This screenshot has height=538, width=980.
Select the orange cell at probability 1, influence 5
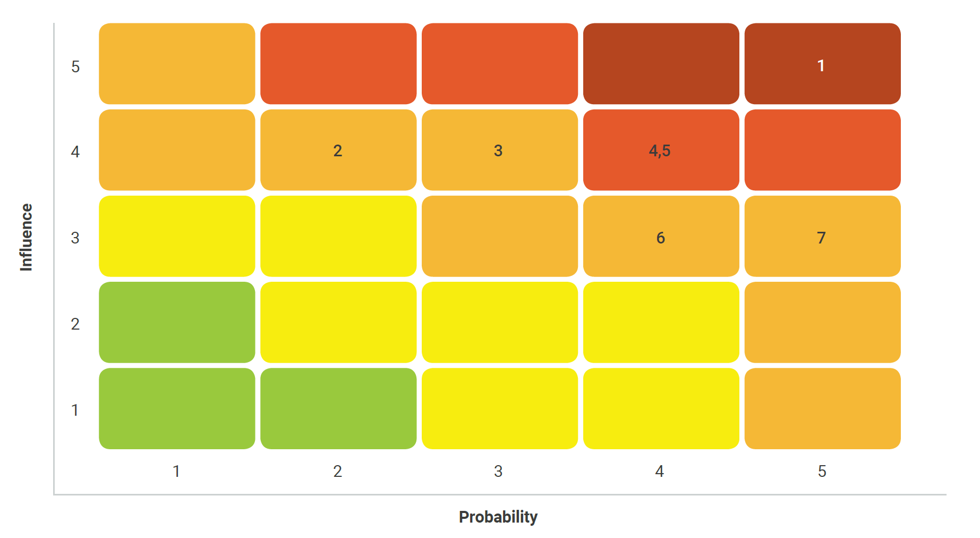[x=177, y=64]
